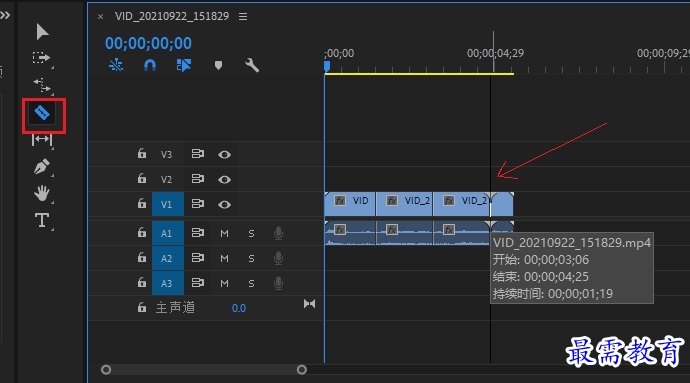Close the VID_20210922_151829 sequence tab
The height and width of the screenshot is (383, 690).
pyautogui.click(x=100, y=17)
